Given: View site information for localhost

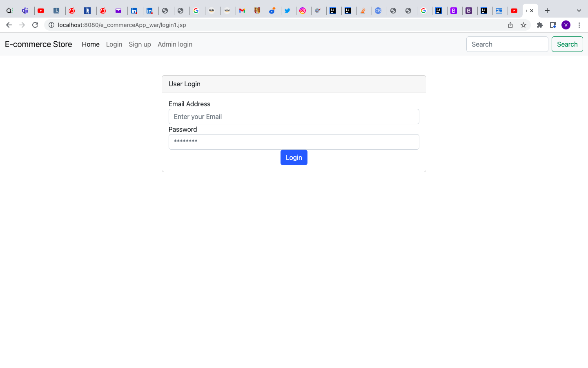Looking at the screenshot, I should (51, 25).
